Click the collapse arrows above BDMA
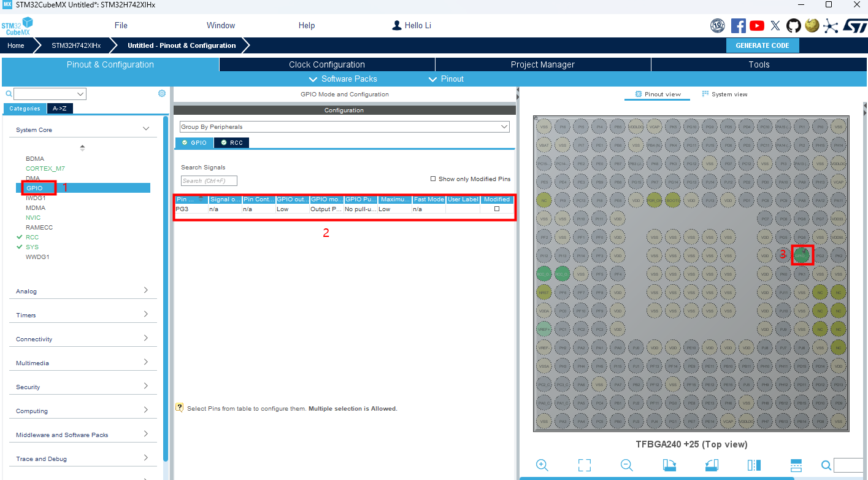The width and height of the screenshot is (868, 480). tap(82, 147)
